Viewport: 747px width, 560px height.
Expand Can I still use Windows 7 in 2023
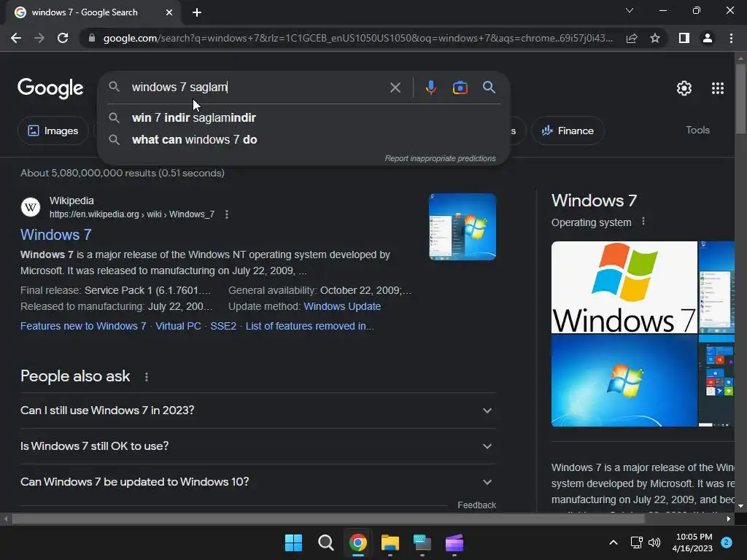(258, 411)
